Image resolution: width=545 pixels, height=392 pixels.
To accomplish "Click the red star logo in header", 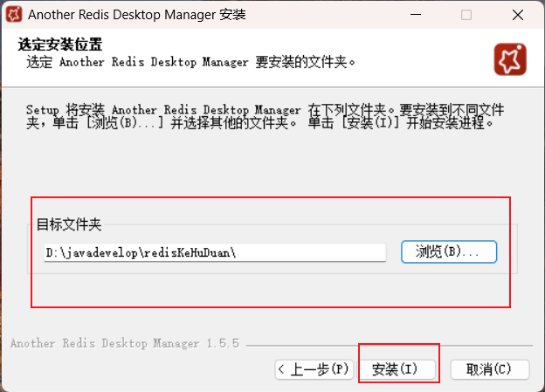I will [510, 59].
